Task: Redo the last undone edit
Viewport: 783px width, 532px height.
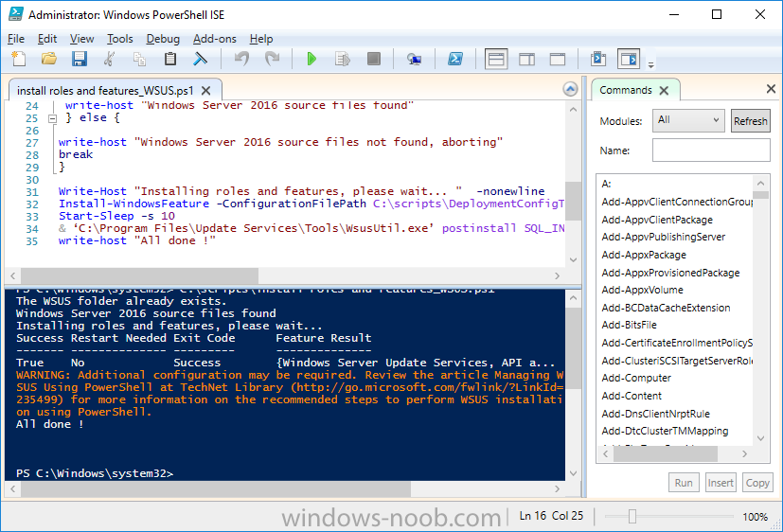Action: point(273,59)
